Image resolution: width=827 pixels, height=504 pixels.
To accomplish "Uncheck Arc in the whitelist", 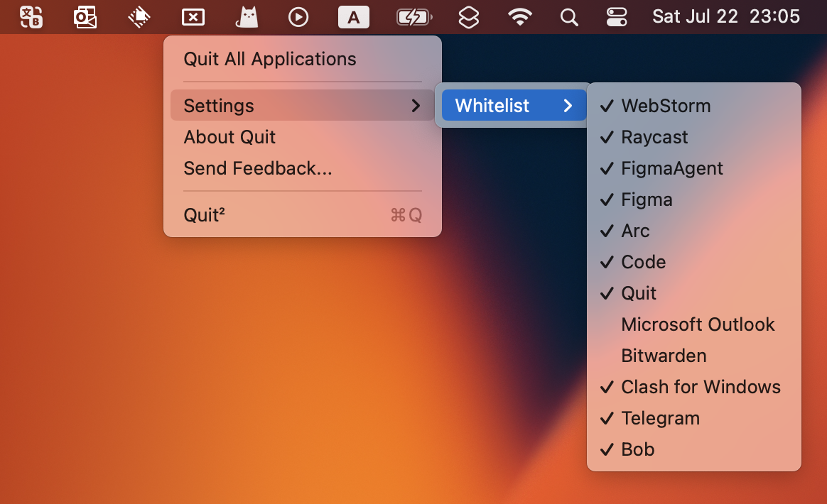I will [693, 231].
